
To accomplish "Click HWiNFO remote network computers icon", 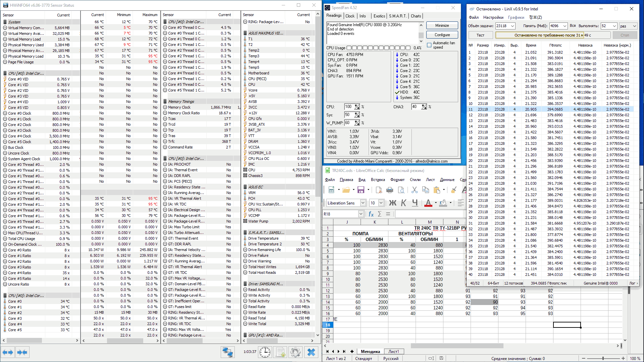I will point(227,352).
